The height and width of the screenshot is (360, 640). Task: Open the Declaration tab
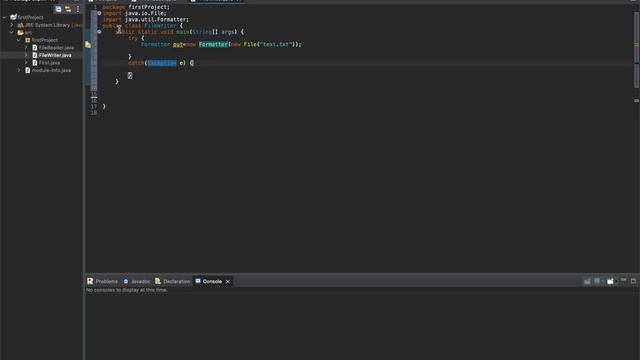[x=173, y=281]
